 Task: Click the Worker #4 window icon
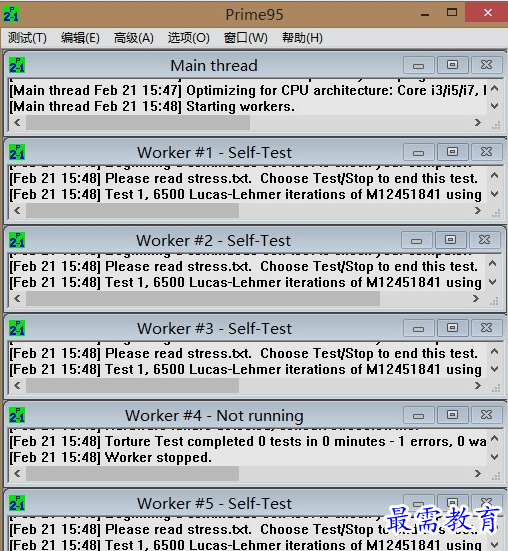(17, 415)
